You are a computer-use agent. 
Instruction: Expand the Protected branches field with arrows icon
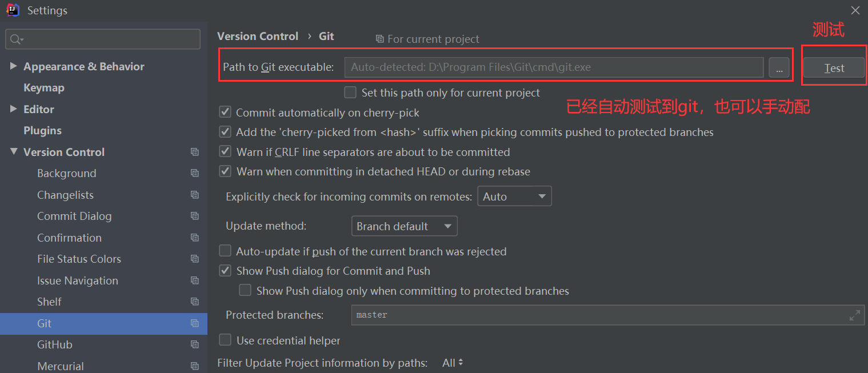[x=855, y=315]
